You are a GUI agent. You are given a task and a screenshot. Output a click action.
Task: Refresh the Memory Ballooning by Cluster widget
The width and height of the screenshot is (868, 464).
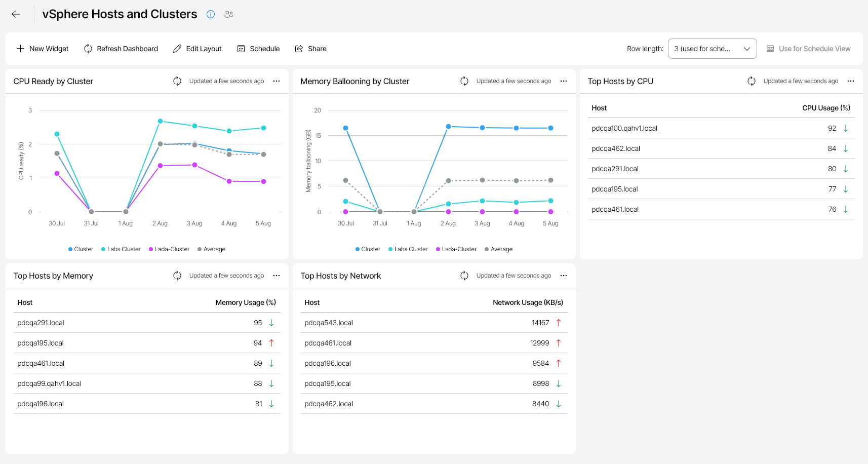click(464, 81)
